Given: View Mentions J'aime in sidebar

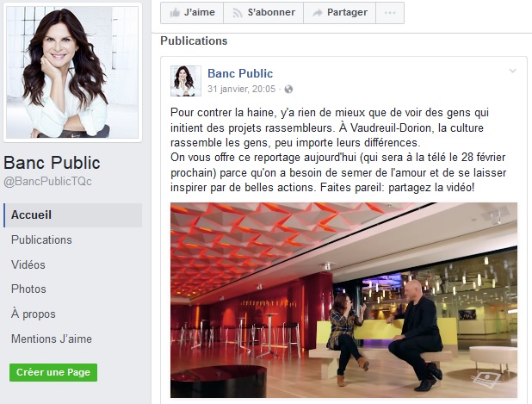Looking at the screenshot, I should point(52,339).
